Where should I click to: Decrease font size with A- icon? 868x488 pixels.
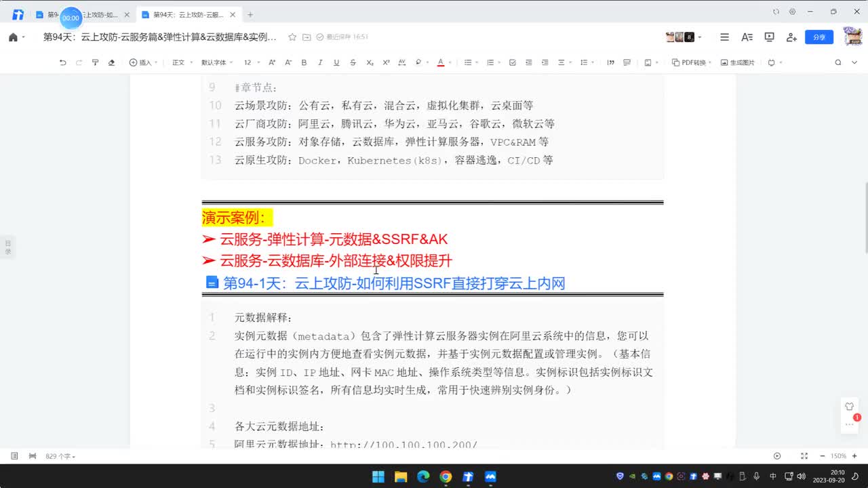coord(288,62)
